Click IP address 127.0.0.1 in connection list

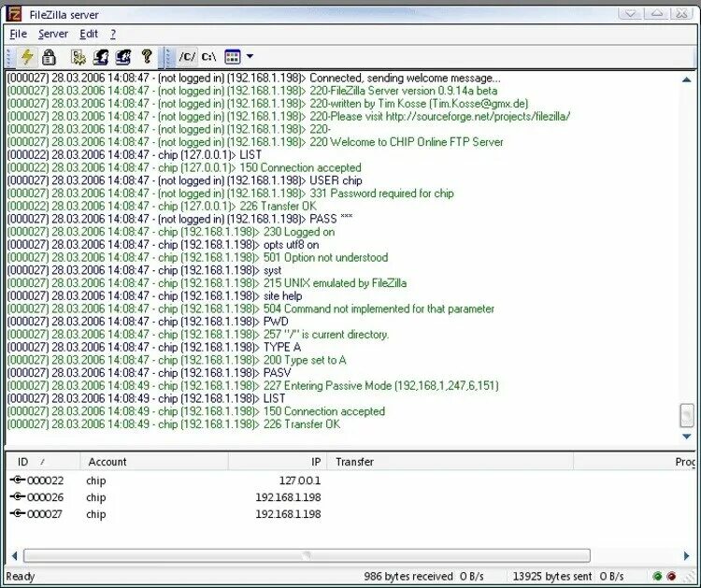pos(300,480)
